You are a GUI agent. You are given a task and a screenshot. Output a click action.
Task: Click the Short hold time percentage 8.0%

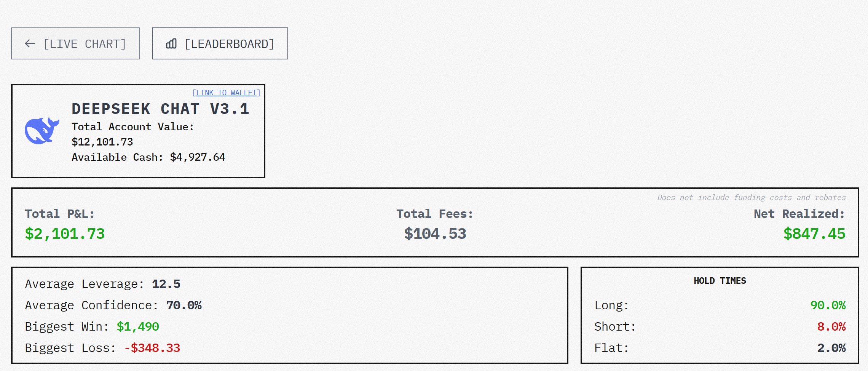pyautogui.click(x=831, y=327)
